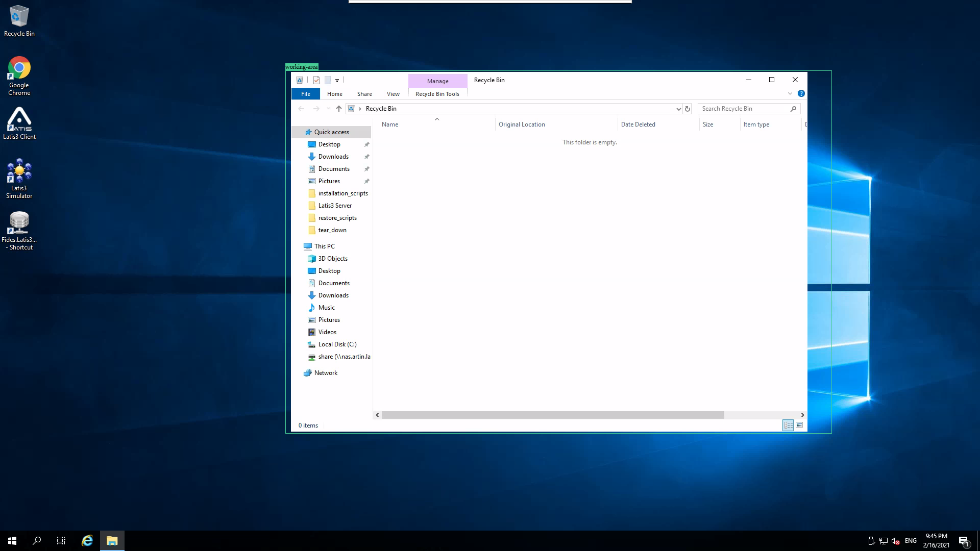The width and height of the screenshot is (980, 551).
Task: Open the Recent locations dropdown arrow
Action: point(328,109)
